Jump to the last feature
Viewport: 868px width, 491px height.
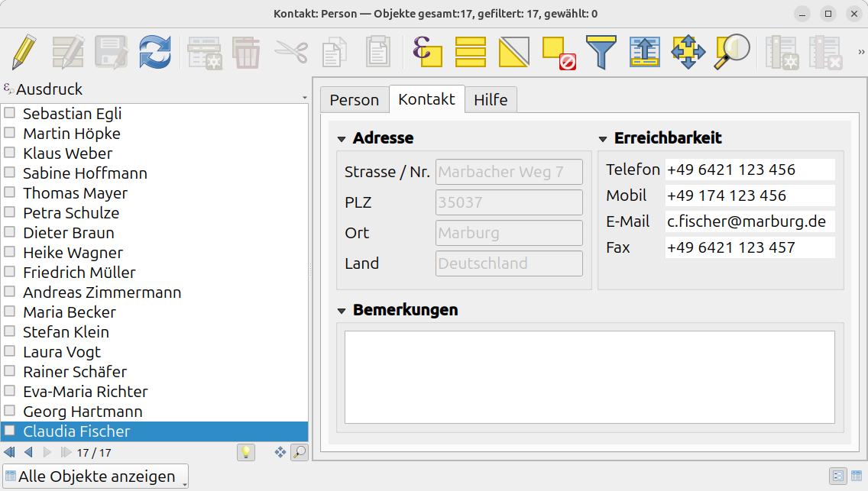66,452
